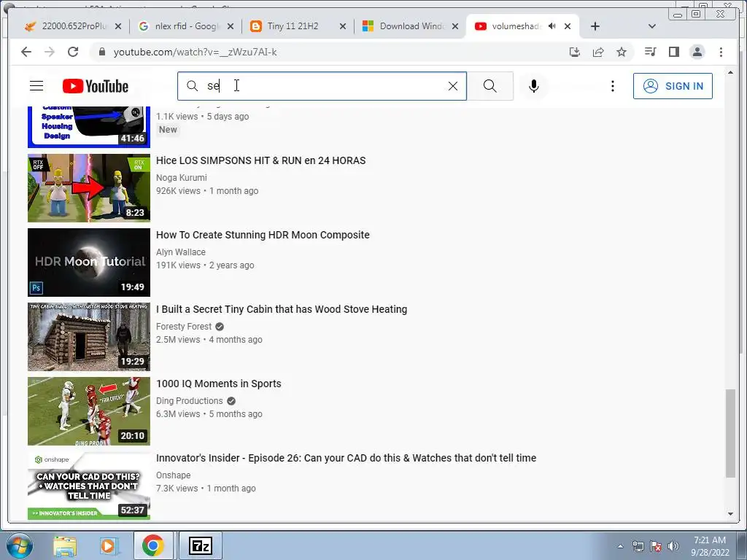747x560 pixels.
Task: Open Hice LOS SIMPSONS HIT & RUN video
Action: click(x=260, y=160)
